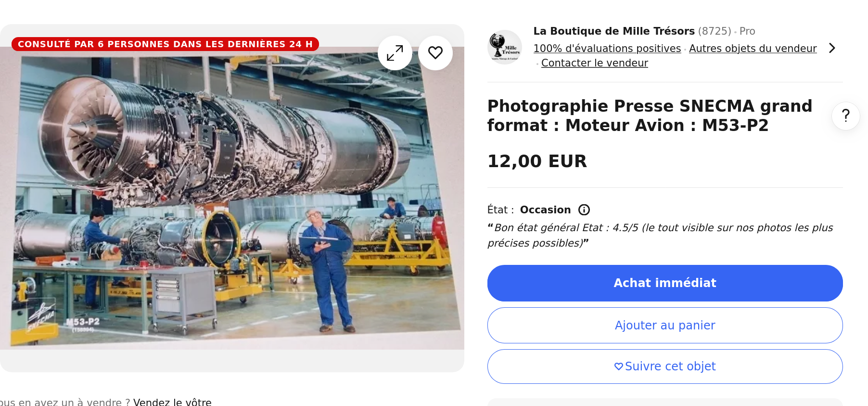The width and height of the screenshot is (868, 406).
Task: Open the seller name La Boutique de Mille Trésors
Action: pyautogui.click(x=614, y=31)
